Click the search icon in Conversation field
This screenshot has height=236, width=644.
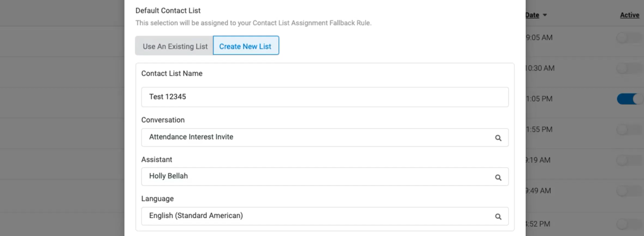click(498, 138)
